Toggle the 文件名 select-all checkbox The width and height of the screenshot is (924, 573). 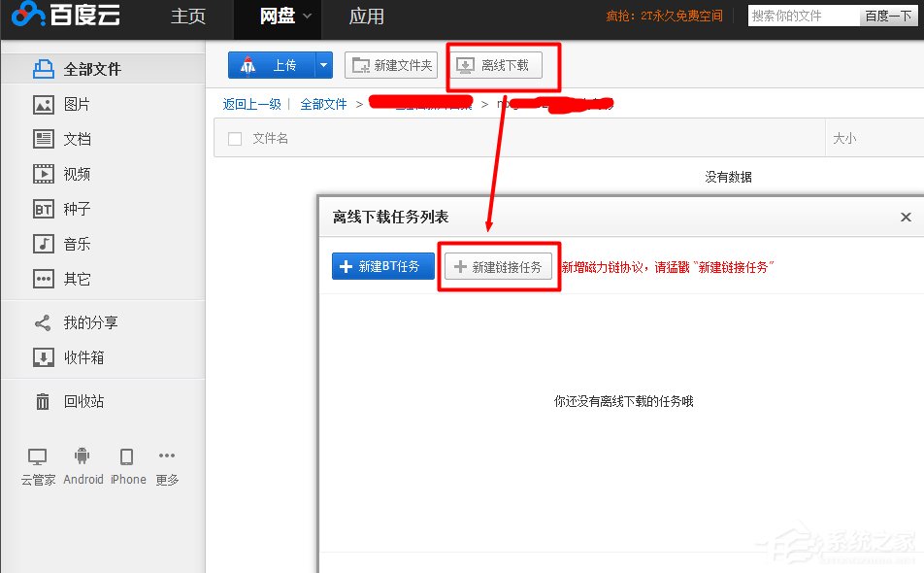[232, 138]
